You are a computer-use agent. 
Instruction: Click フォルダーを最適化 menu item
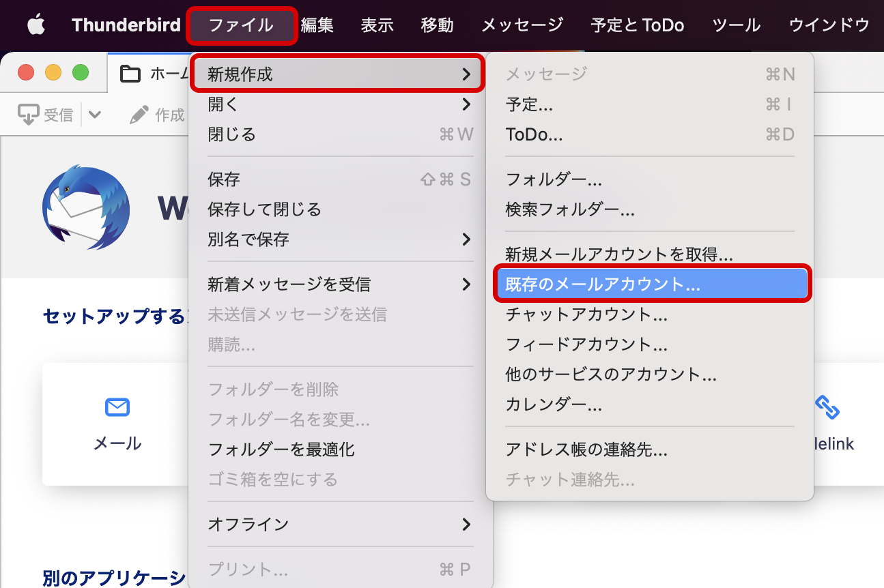tap(281, 450)
